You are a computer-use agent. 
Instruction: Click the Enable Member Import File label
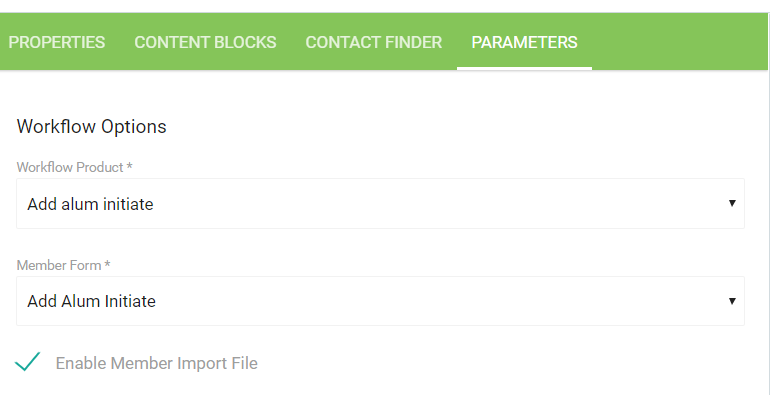157,363
